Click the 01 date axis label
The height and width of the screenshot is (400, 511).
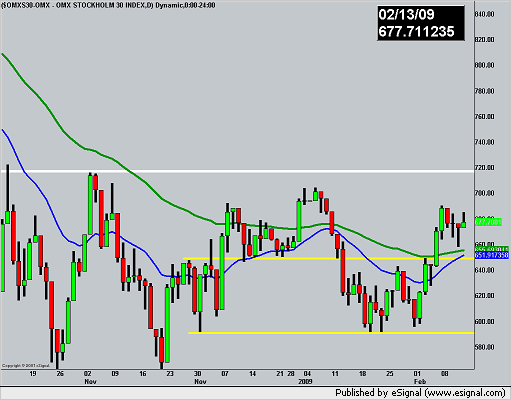point(417,374)
